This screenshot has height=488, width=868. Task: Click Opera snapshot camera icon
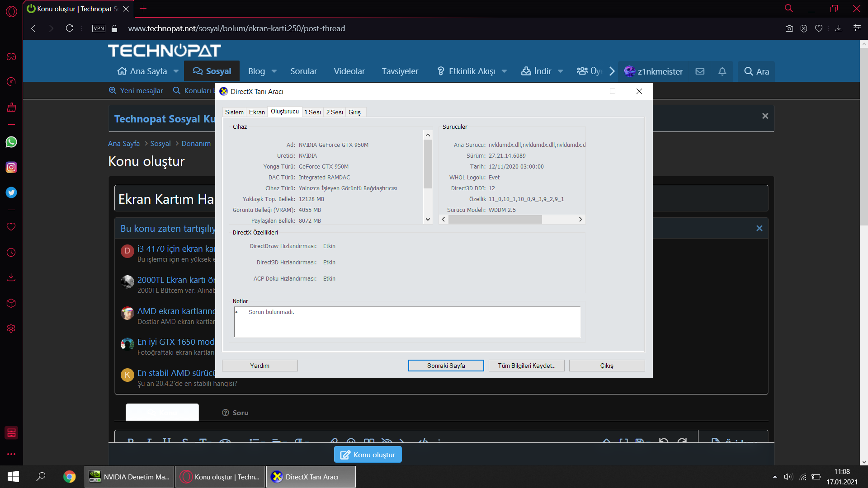pos(789,28)
